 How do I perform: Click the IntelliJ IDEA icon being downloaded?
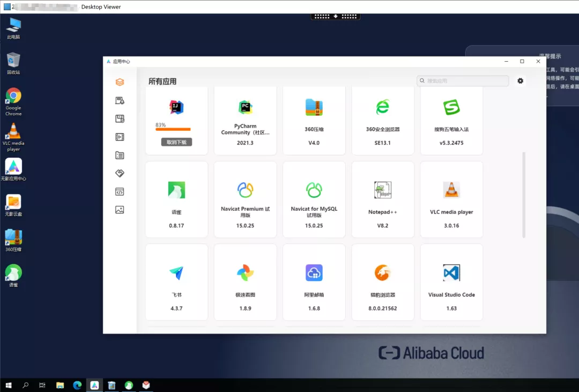tap(176, 107)
